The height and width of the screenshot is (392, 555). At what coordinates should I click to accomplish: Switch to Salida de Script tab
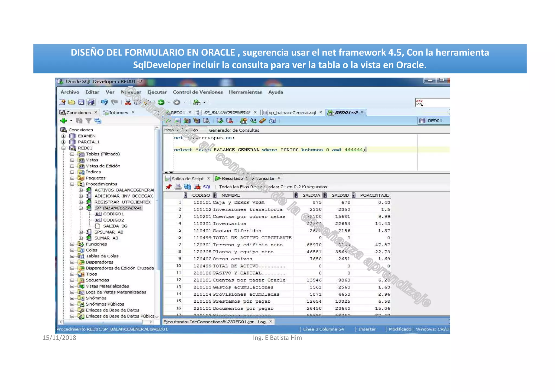(188, 179)
